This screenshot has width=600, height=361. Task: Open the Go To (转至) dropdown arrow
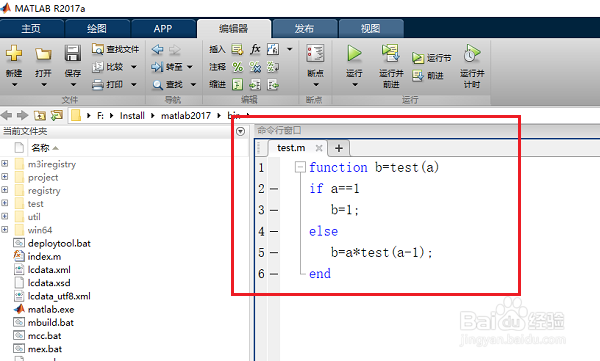pos(190,67)
